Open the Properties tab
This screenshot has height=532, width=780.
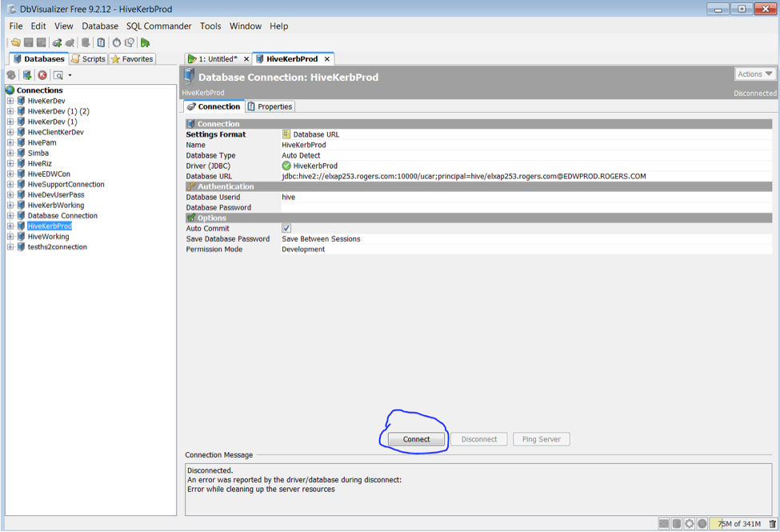click(270, 106)
